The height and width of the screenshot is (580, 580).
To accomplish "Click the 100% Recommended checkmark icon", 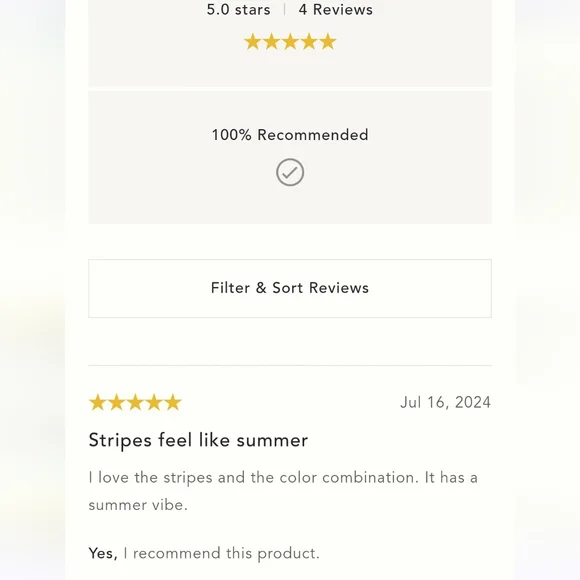I will click(x=290, y=172).
